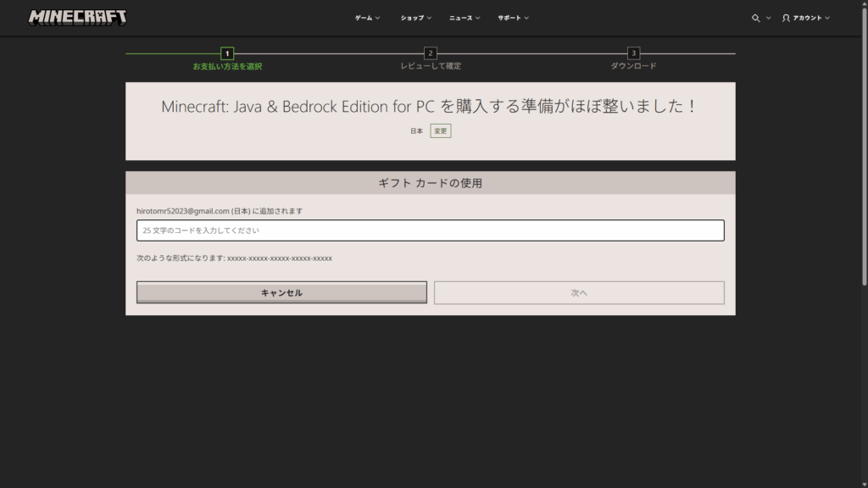This screenshot has height=488, width=868.
Task: Click the 日本 region label
Action: click(416, 131)
